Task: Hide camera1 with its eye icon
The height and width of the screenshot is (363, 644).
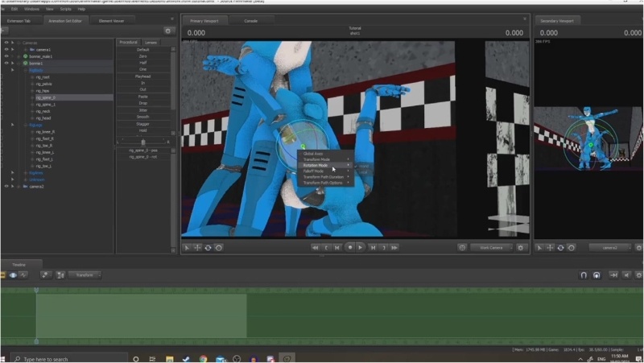Action: (6, 49)
